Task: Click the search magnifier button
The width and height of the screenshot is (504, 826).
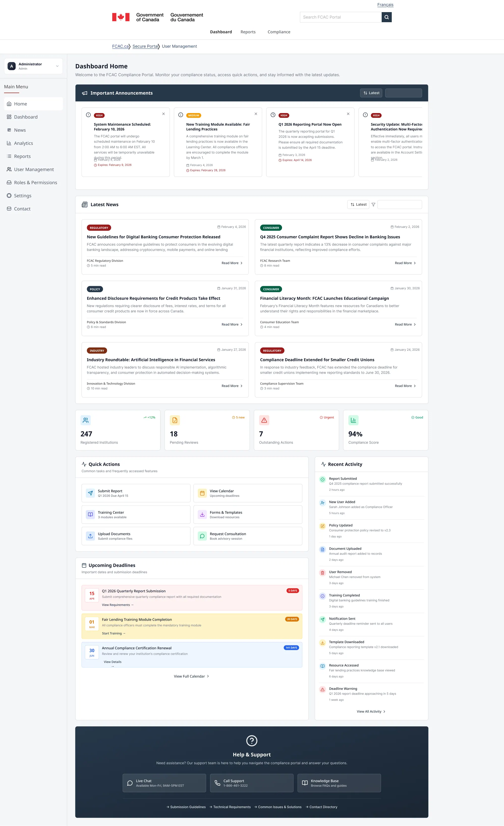Action: coord(386,17)
